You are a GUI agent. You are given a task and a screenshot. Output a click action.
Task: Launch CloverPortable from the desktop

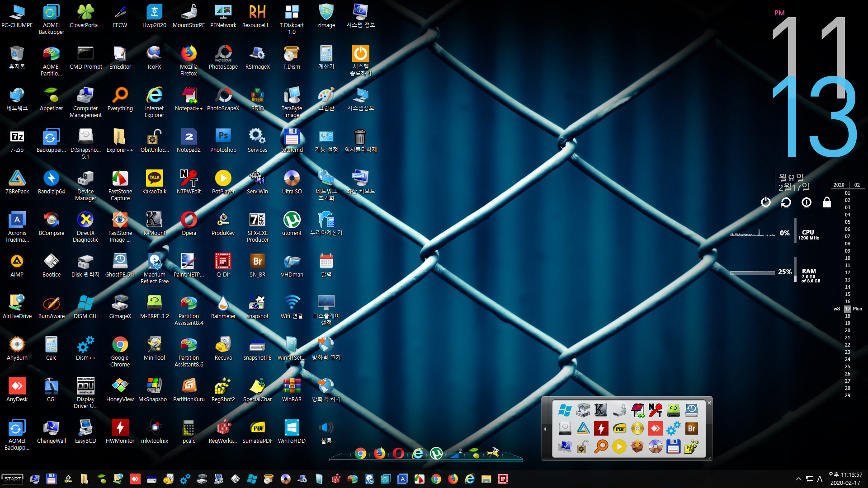click(85, 16)
